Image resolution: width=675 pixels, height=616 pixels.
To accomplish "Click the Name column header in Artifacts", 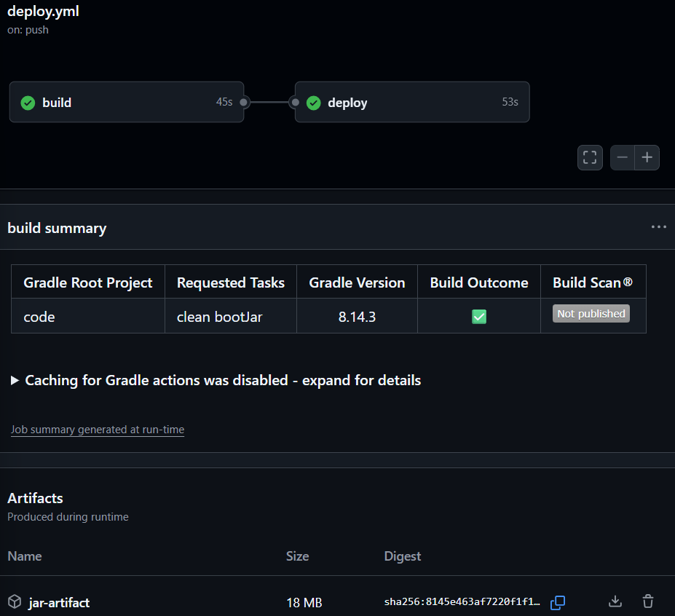I will click(25, 556).
